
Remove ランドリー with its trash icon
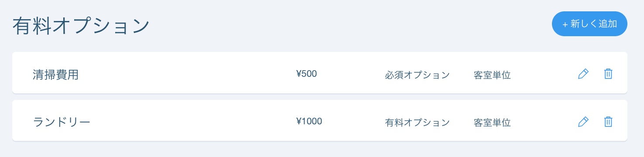coord(608,122)
